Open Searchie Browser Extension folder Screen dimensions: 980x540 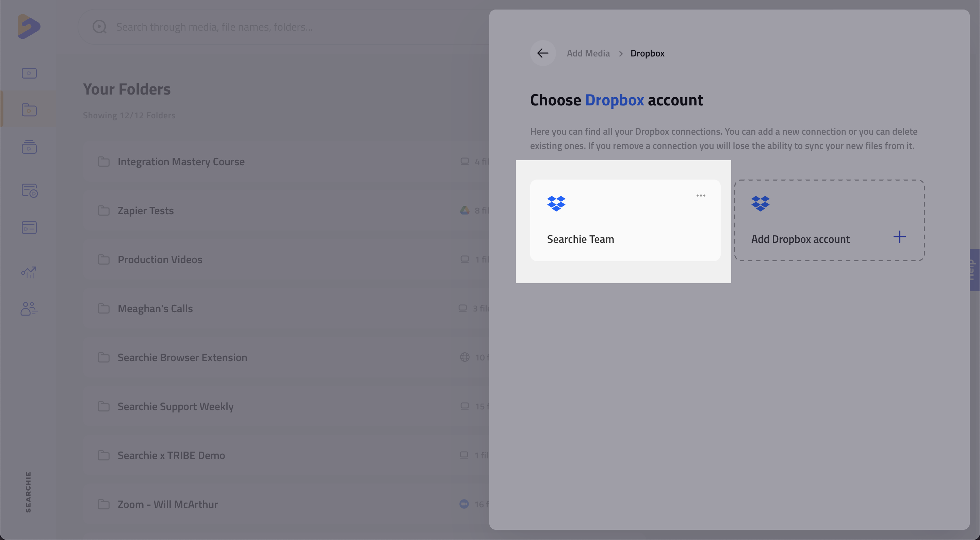(x=286, y=357)
